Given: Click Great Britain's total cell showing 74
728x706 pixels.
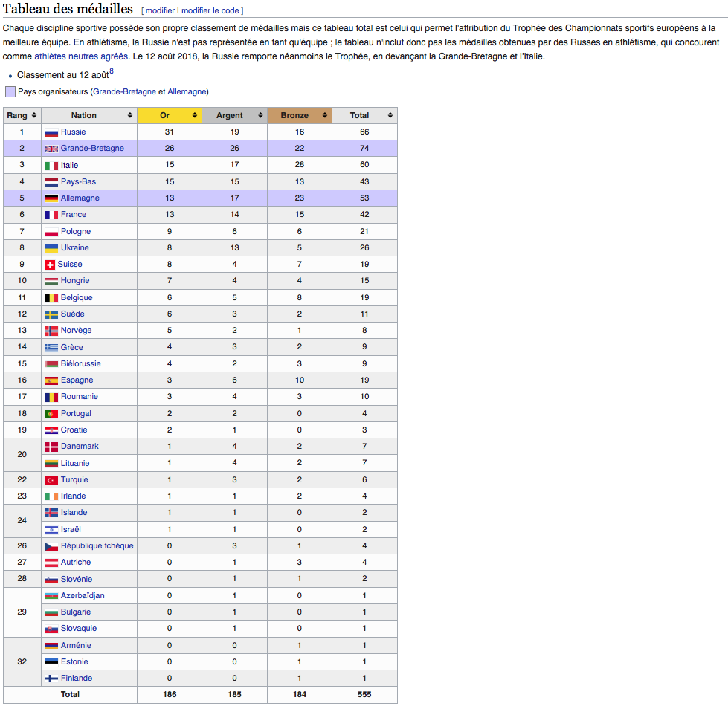Looking at the screenshot, I should 364,149.
